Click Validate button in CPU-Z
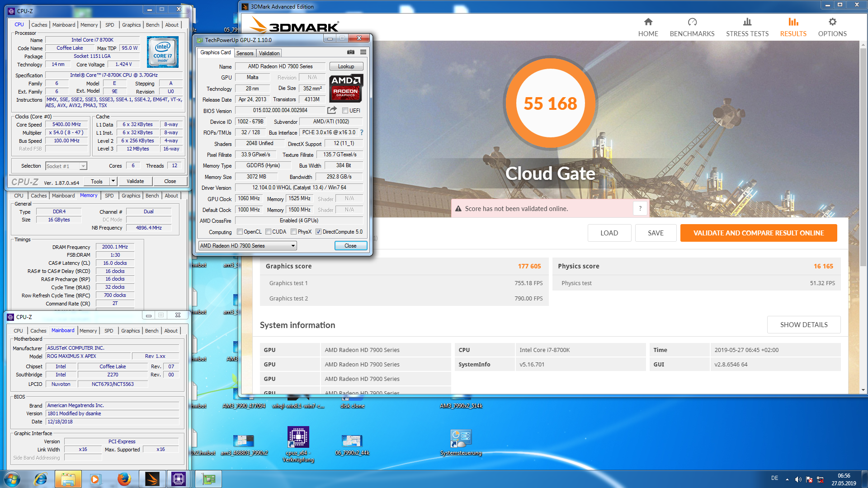Screen dimensions: 868x488 click(135, 181)
